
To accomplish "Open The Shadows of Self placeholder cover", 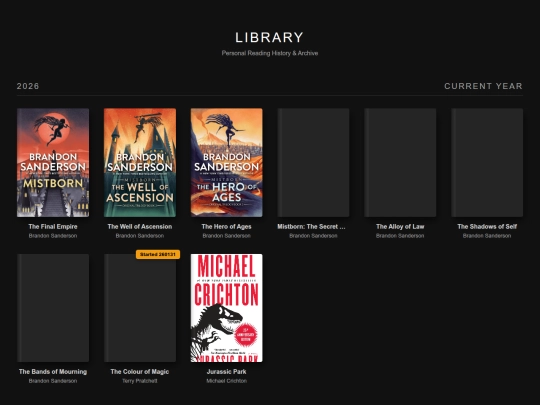I will [x=487, y=163].
